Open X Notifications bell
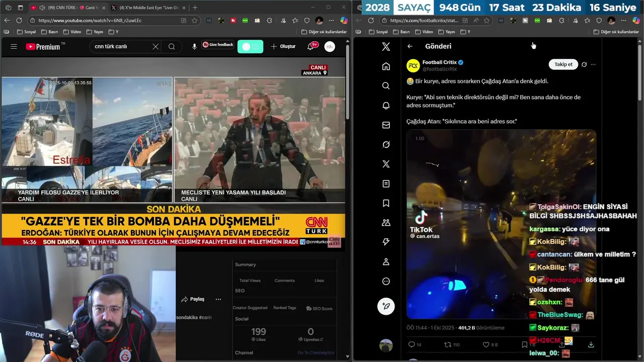644x362 pixels. pyautogui.click(x=386, y=106)
